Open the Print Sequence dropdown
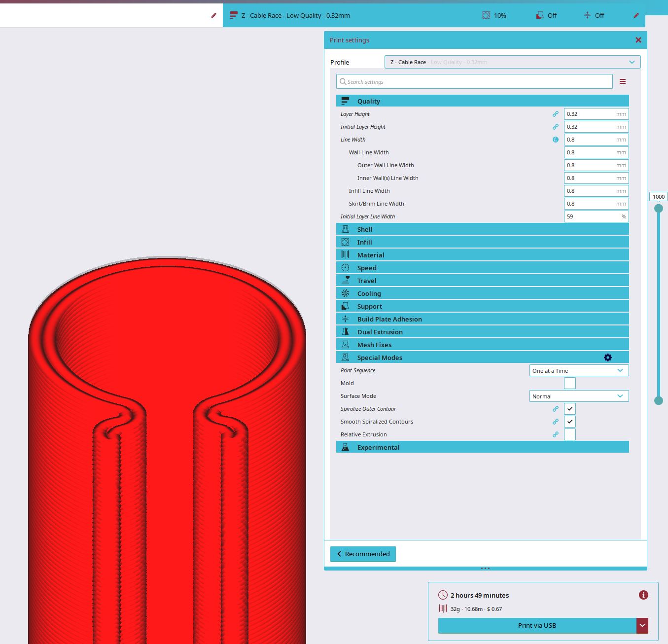Image resolution: width=668 pixels, height=644 pixels. 579,370
